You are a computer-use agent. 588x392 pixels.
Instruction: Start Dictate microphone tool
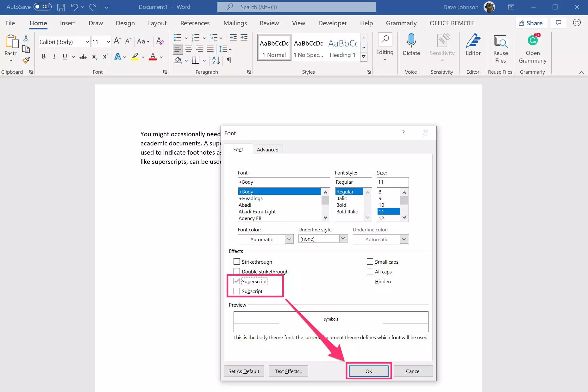coord(411,45)
